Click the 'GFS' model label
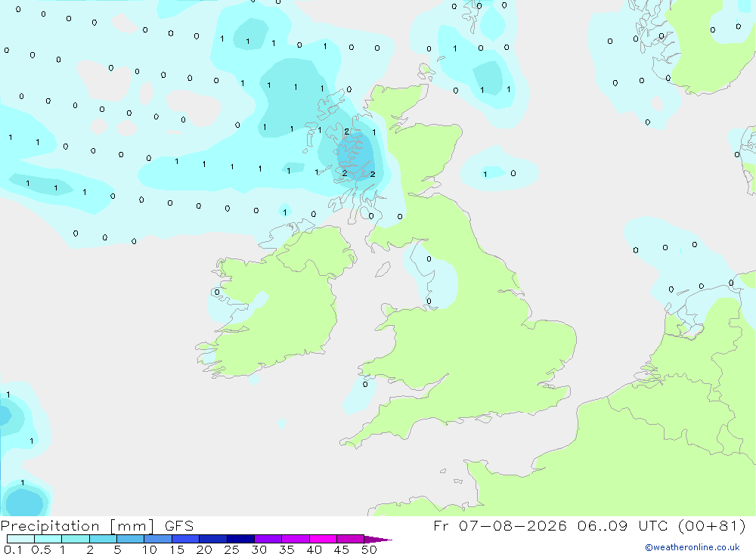Viewport: 756px width, 554px height. (x=179, y=526)
